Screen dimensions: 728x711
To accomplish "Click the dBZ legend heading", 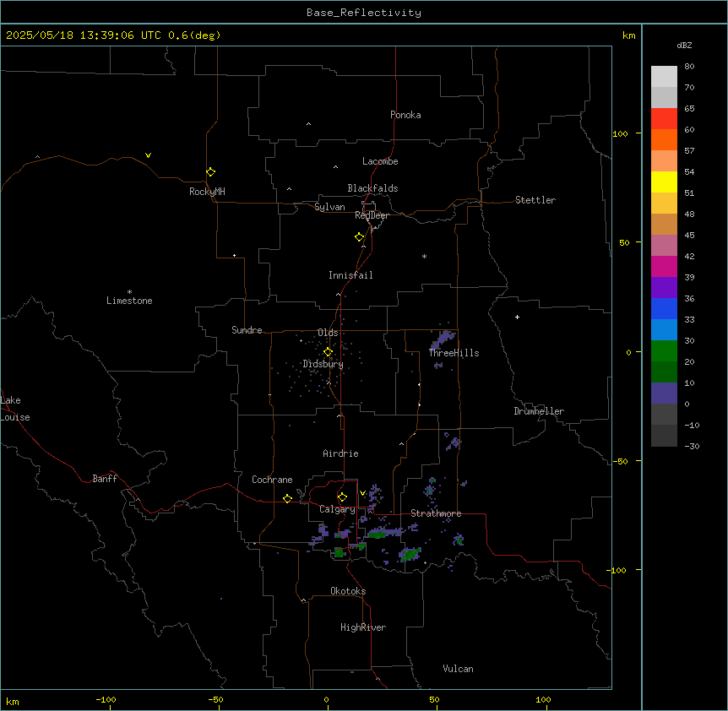I will click(684, 45).
